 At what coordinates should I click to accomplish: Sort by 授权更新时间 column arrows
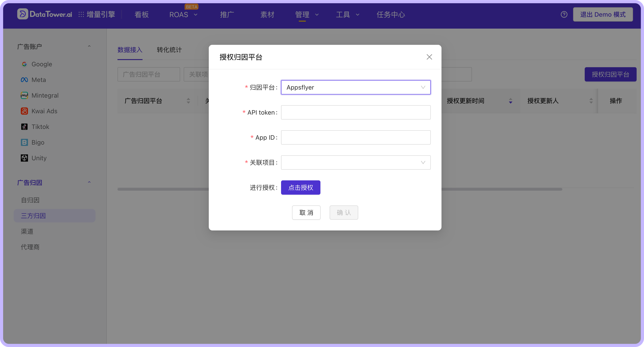coord(511,101)
